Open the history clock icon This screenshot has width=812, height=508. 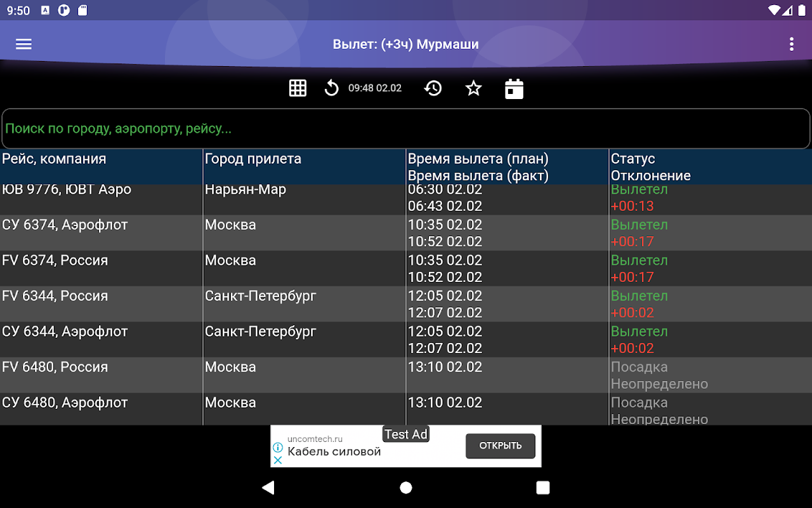click(x=433, y=88)
